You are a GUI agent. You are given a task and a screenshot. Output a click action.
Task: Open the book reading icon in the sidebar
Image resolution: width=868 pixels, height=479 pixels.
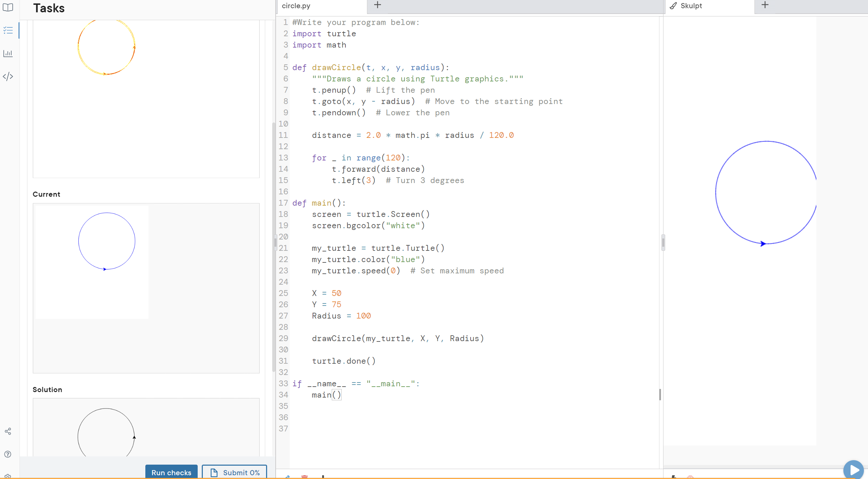[8, 8]
